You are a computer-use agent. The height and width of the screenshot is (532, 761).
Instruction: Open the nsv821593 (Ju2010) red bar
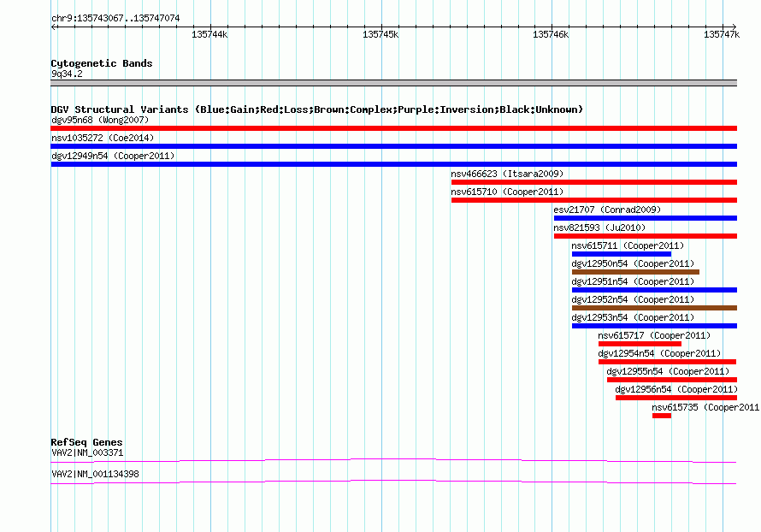646,236
